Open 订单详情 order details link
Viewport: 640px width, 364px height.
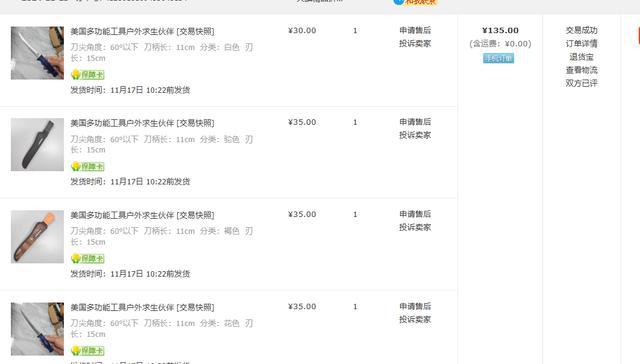[581, 43]
